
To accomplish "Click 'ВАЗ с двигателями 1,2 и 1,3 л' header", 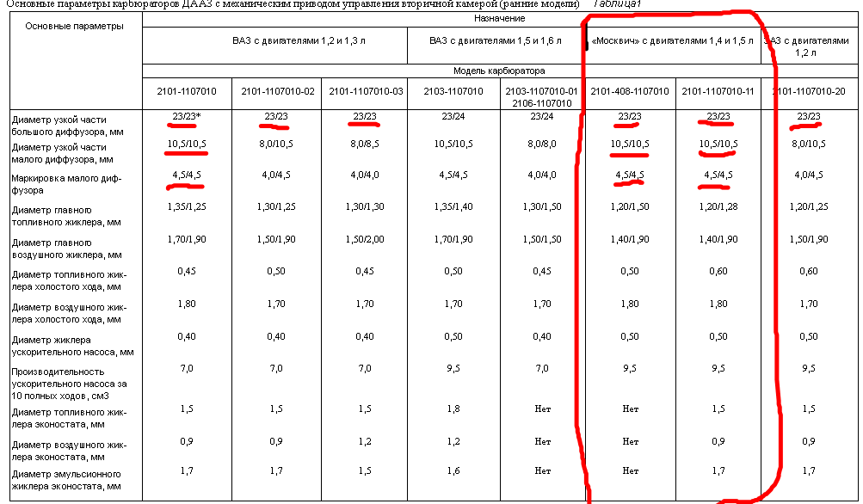I will pyautogui.click(x=299, y=40).
